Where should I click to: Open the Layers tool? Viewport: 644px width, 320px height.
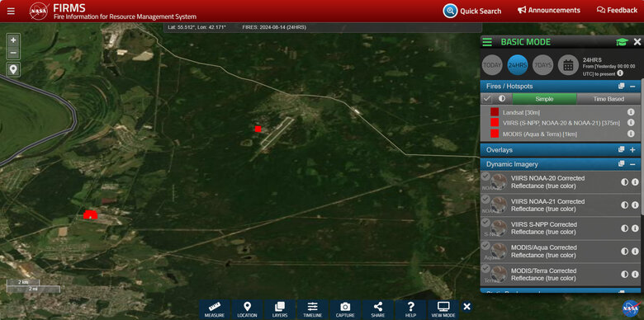coord(280,310)
